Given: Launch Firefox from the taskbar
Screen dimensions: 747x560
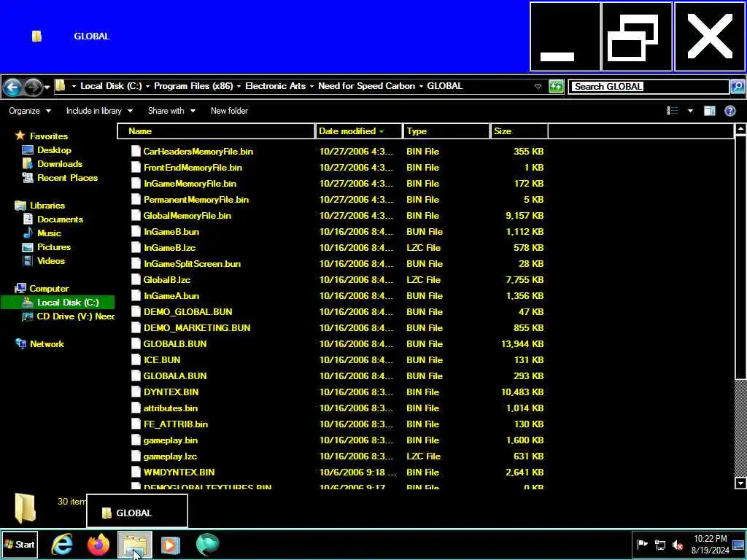Looking at the screenshot, I should coord(98,544).
